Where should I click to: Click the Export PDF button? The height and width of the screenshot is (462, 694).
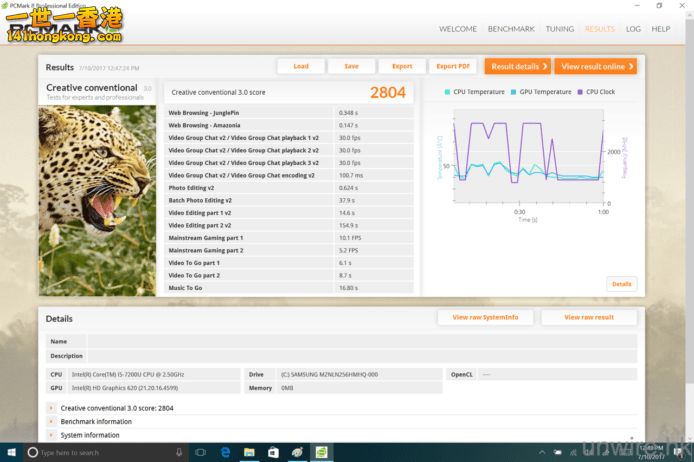(x=453, y=66)
